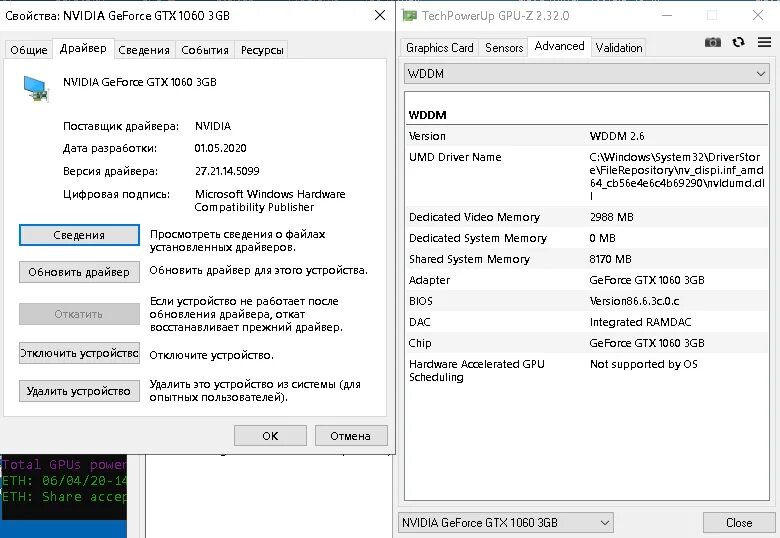Close the properties dialog with X
Image resolution: width=780 pixels, height=538 pixels.
[x=380, y=15]
